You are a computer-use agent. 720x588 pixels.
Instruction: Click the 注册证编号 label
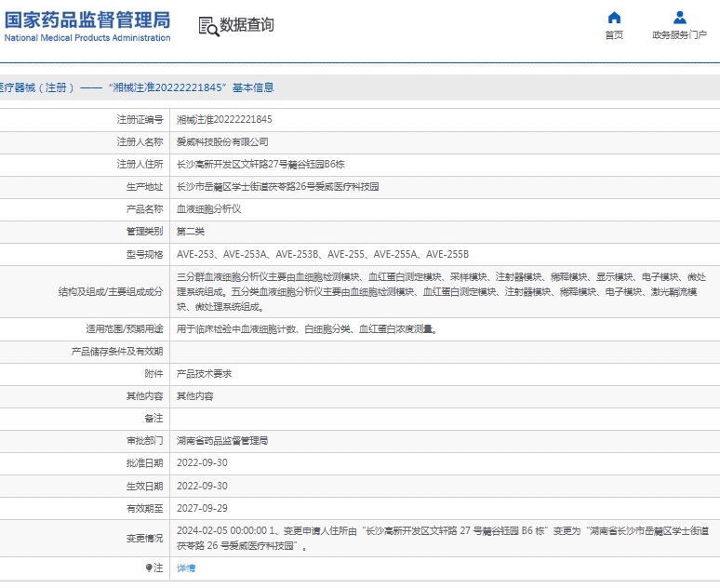(140, 119)
